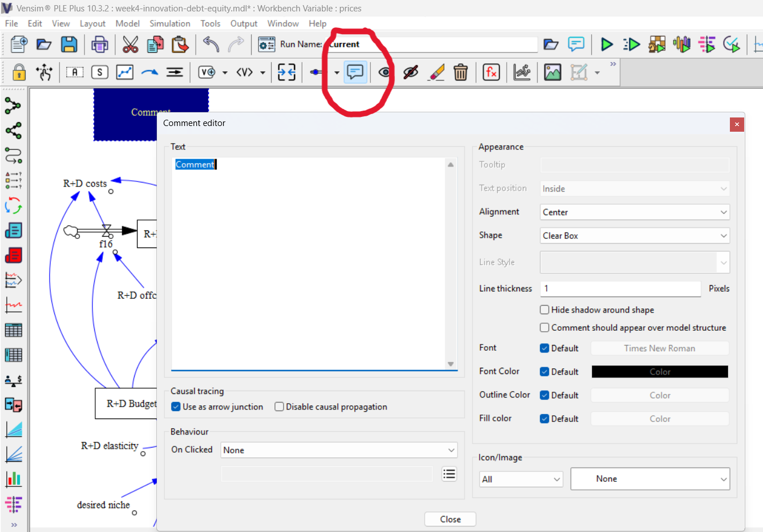This screenshot has height=532, width=763.
Task: Click the Line thickness input field
Action: [620, 289]
